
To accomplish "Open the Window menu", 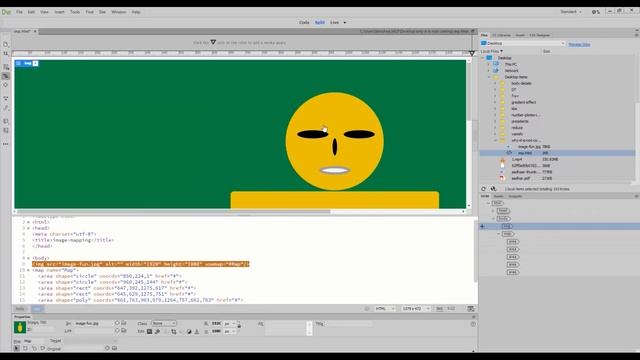I will [x=119, y=12].
